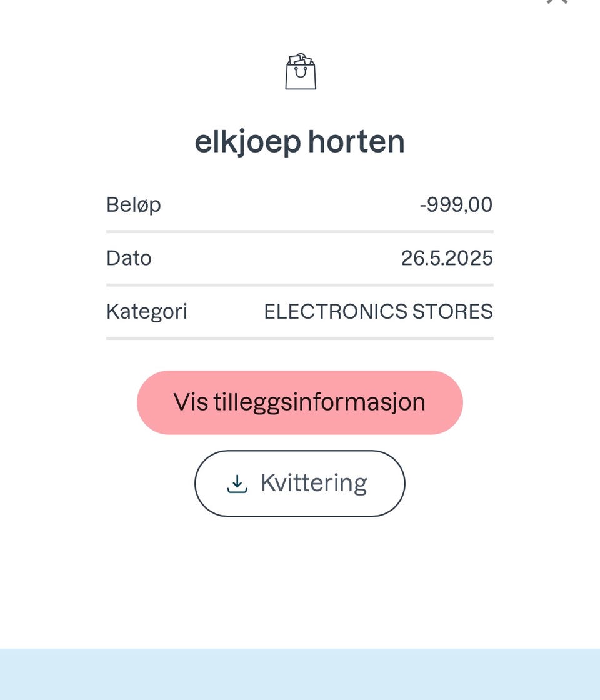Select the Dato label
The image size is (600, 700).
coord(129,258)
